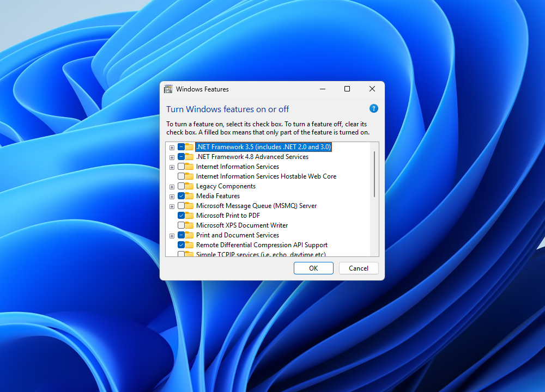Disable the Media Features checkbox
Viewport: 545px width, 392px height.
coord(180,195)
